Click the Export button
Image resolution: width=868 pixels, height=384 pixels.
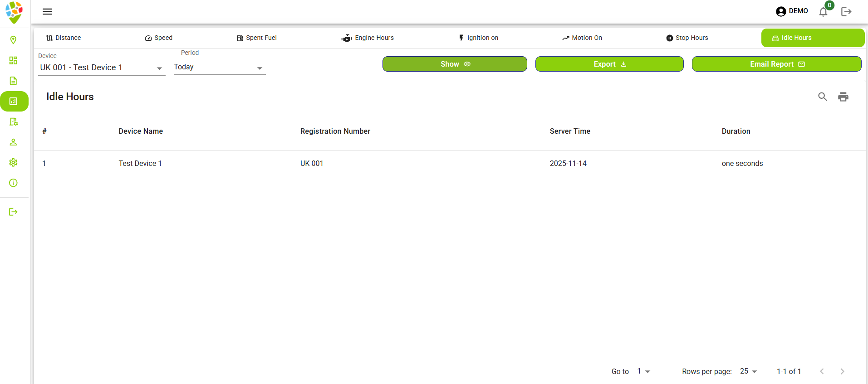(609, 64)
